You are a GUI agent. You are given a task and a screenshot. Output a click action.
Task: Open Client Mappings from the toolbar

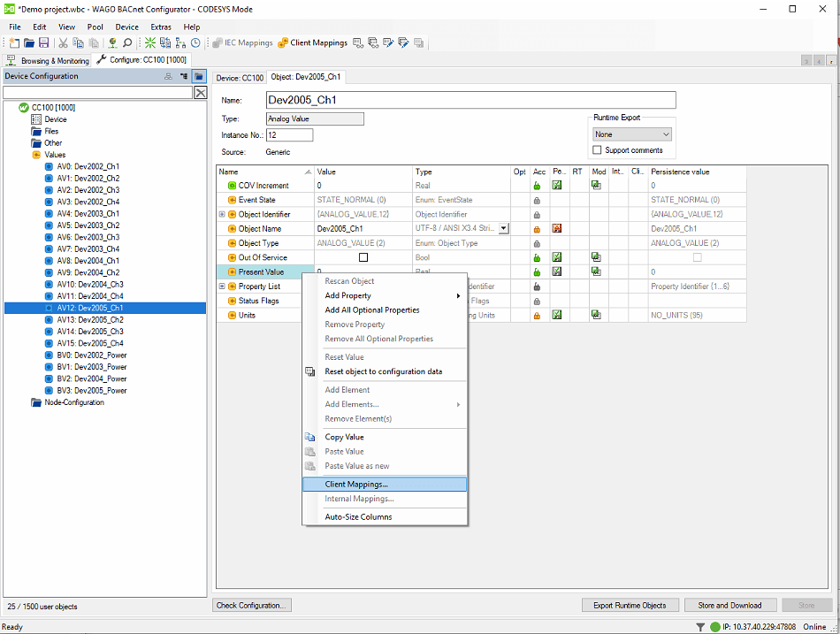(313, 42)
